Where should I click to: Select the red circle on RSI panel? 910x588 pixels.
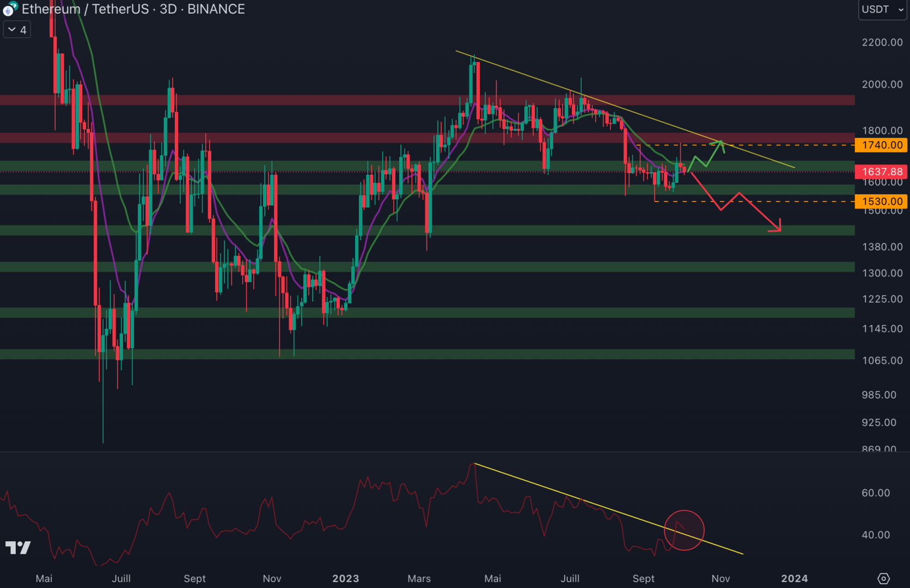pyautogui.click(x=684, y=530)
